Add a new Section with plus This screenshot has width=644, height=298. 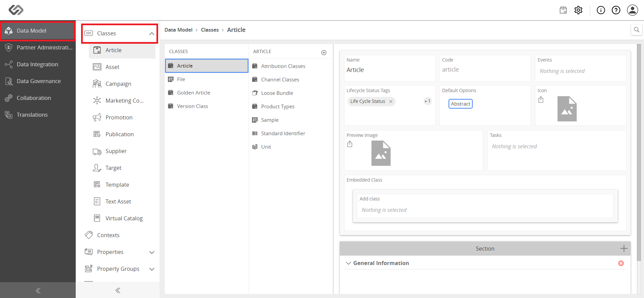[x=624, y=249]
